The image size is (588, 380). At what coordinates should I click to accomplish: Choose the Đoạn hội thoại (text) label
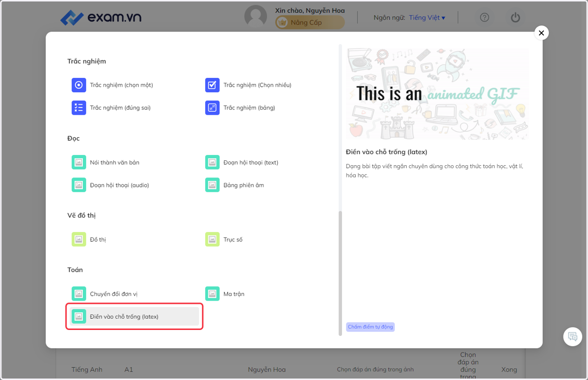(251, 162)
